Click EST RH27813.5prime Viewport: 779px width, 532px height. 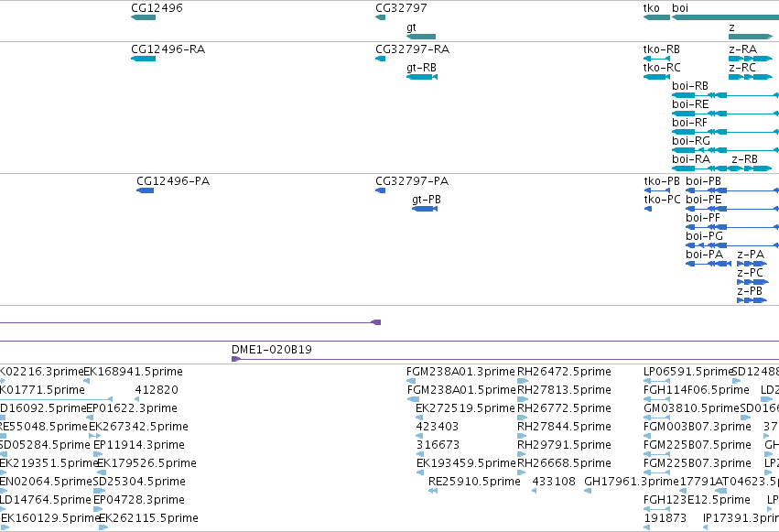coord(523,400)
